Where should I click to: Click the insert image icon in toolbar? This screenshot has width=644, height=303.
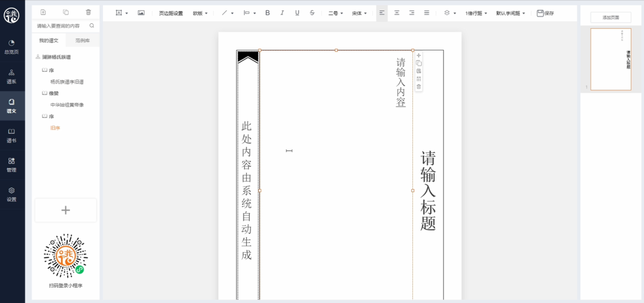click(x=141, y=13)
